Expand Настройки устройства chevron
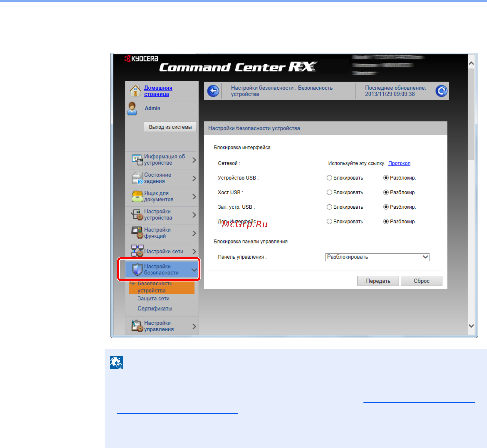Image resolution: width=487 pixels, height=448 pixels. tap(194, 215)
